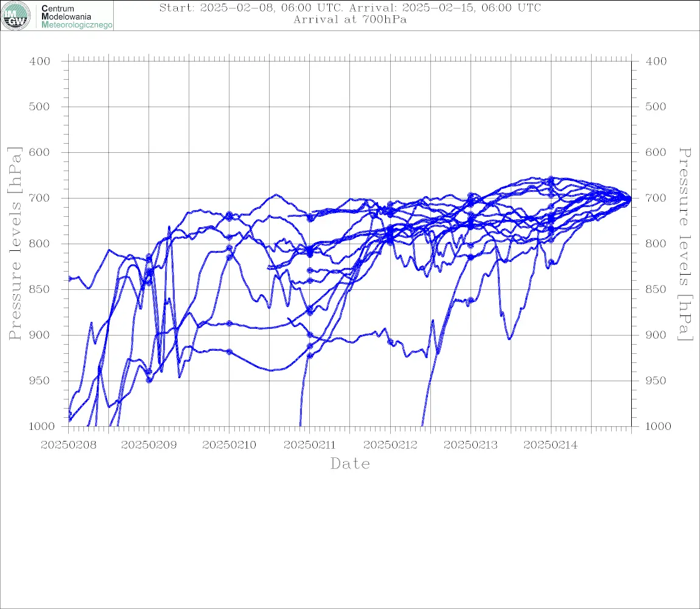The height and width of the screenshot is (609, 700).
Task: Click date label 20250208
Action: point(68,445)
